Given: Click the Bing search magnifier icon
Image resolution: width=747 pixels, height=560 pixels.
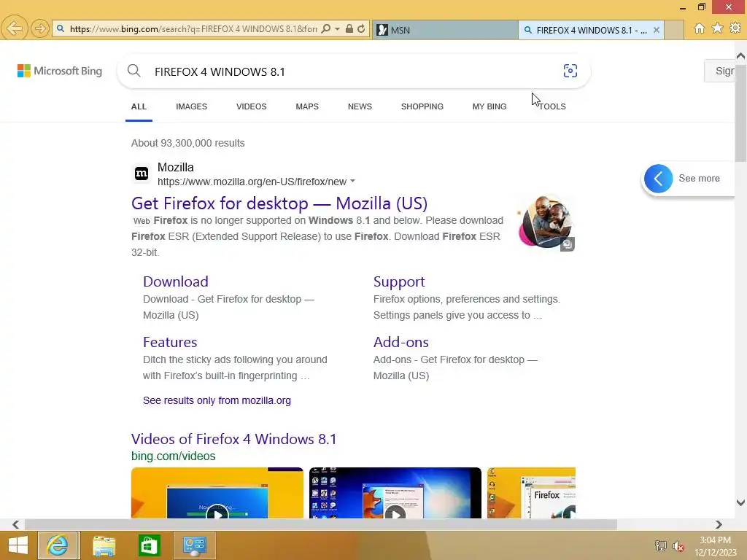Looking at the screenshot, I should click(134, 71).
